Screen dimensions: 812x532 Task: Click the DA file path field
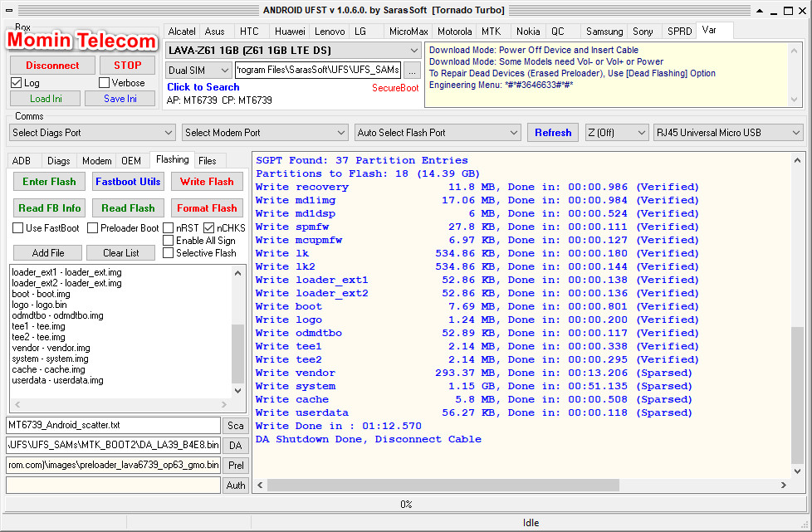pyautogui.click(x=114, y=445)
